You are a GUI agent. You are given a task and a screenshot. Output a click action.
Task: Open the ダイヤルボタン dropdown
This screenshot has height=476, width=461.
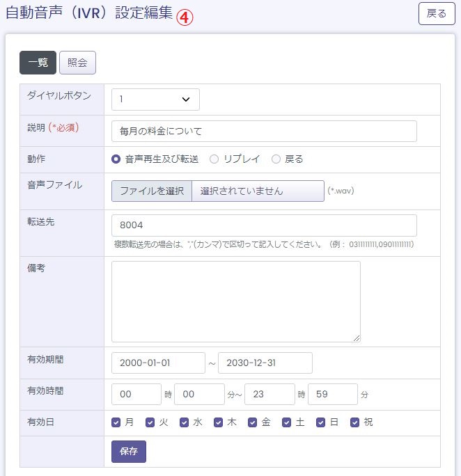click(x=155, y=100)
